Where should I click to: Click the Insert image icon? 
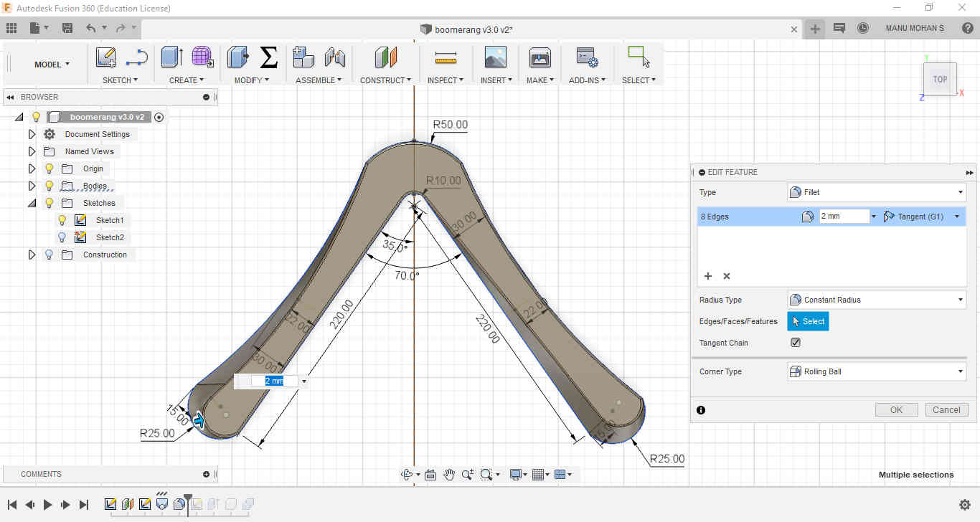pos(495,57)
